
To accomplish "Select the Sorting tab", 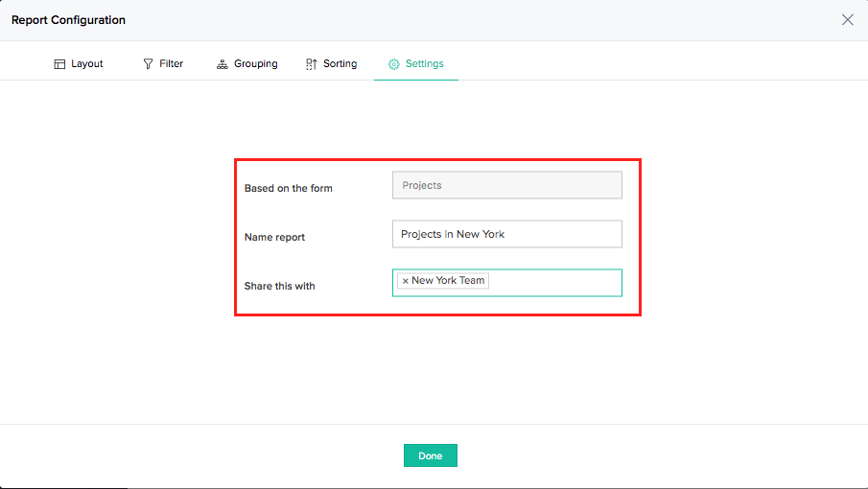I will point(340,64).
